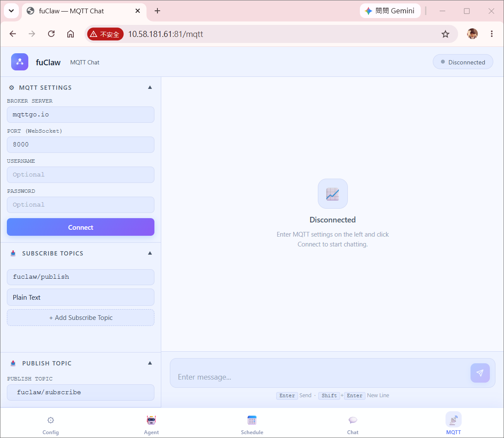Click the Ask Gemini button
This screenshot has width=504, height=438.
click(x=390, y=11)
